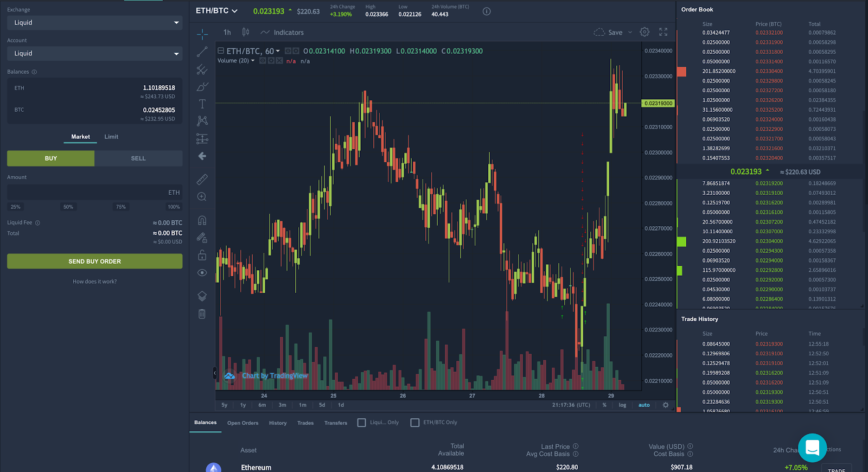The image size is (868, 472).
Task: Toggle auto scale on chart
Action: click(644, 405)
